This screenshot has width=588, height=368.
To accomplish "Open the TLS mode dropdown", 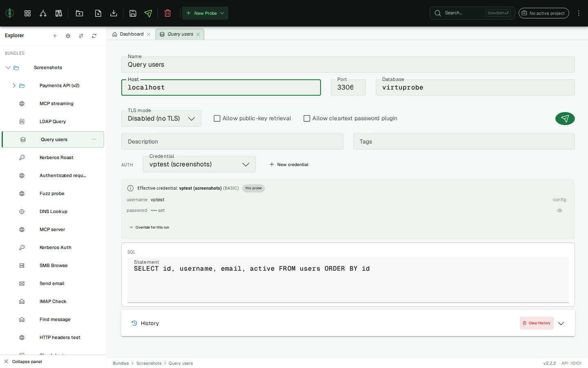I will (x=161, y=119).
